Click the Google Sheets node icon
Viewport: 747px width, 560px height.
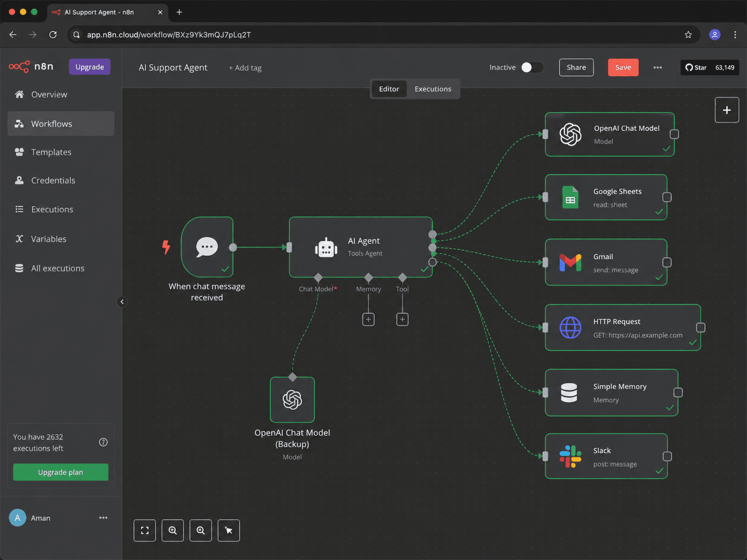[x=571, y=197]
